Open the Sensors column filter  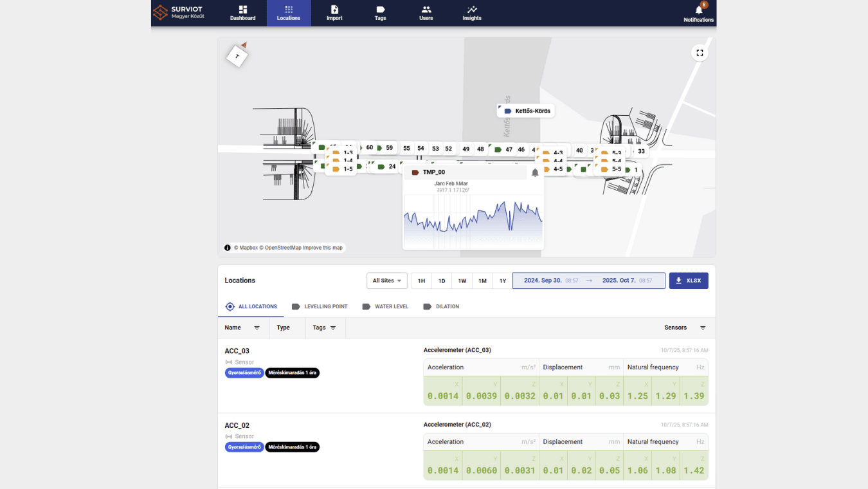click(703, 328)
